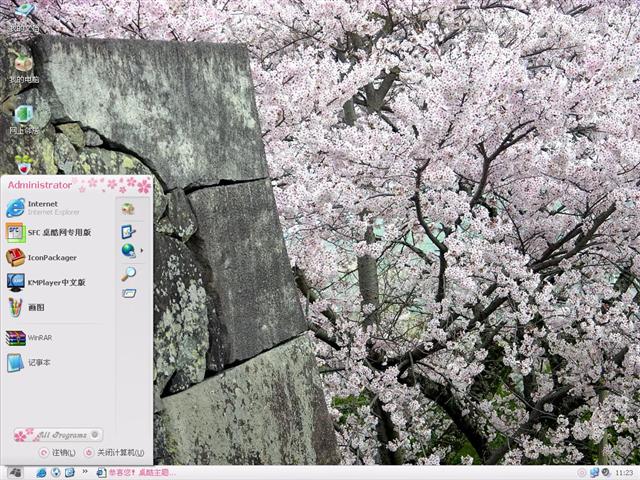Launch Internet Explorer from quick launch bar
This screenshot has height=480, width=640.
[41, 473]
